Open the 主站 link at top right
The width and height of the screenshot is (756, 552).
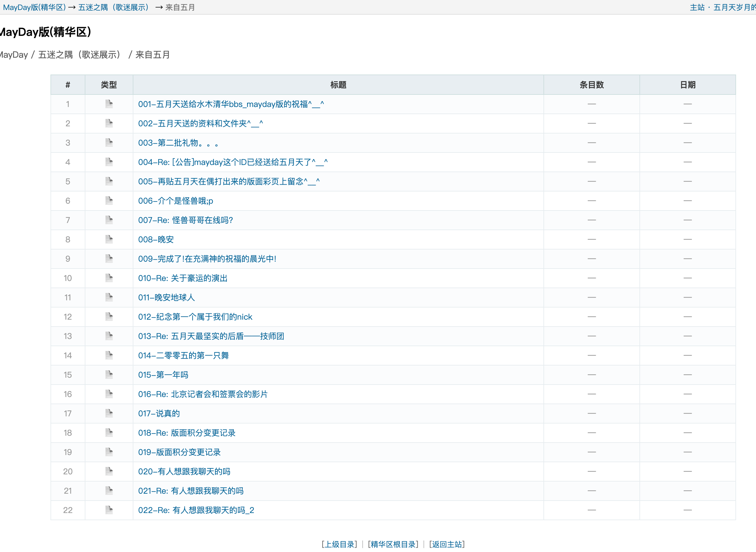[697, 7]
